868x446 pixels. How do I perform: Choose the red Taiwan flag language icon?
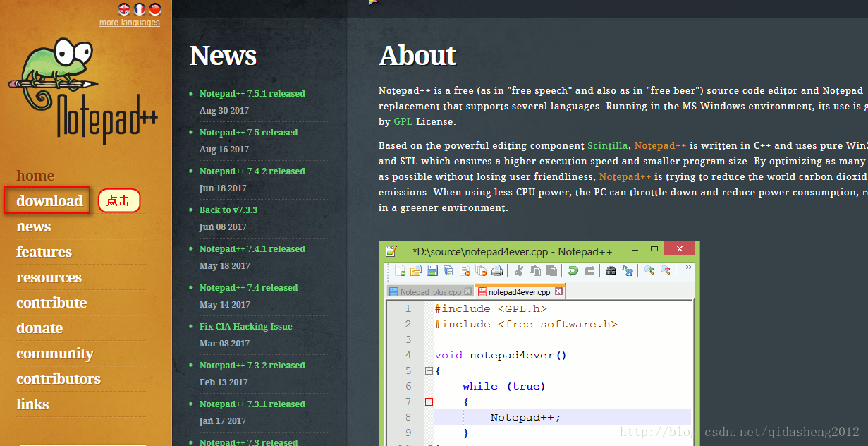(x=155, y=9)
